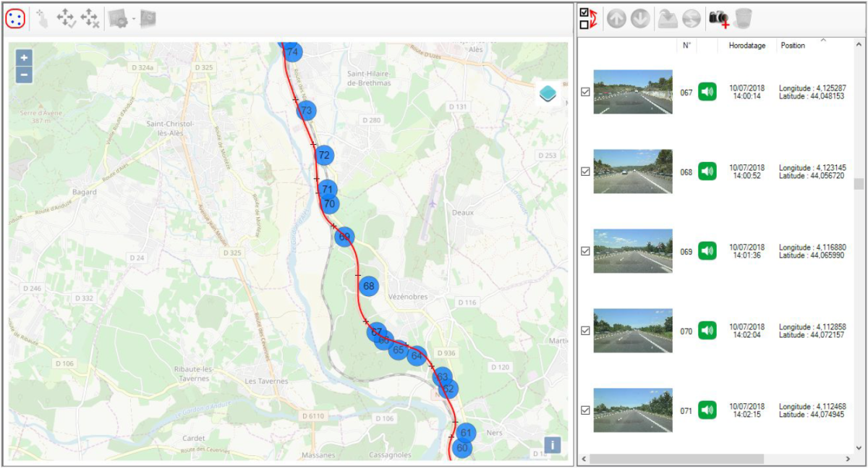Zoom in the map with plus button
This screenshot has height=469, width=868.
click(x=24, y=58)
